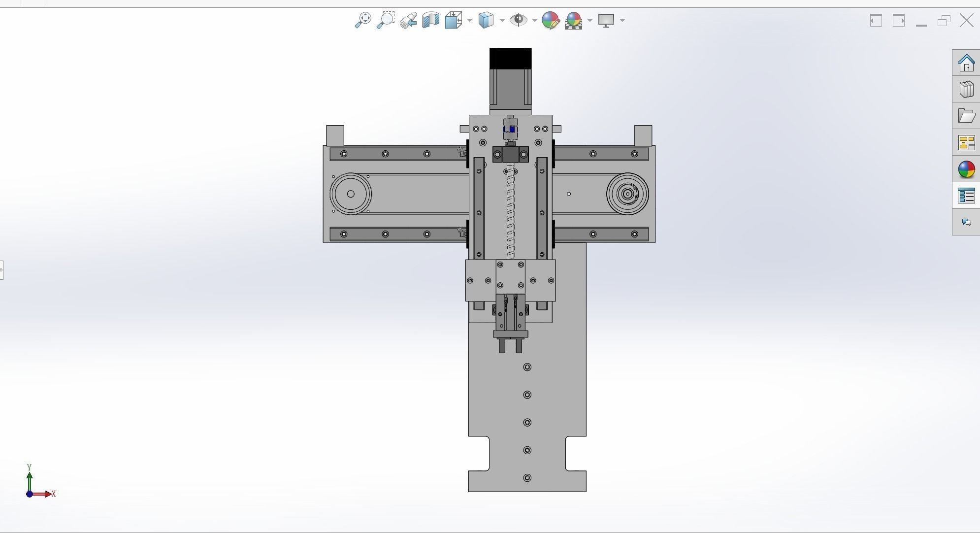980x533 pixels.
Task: Open View Orientation dropdown arrow
Action: pyautogui.click(x=469, y=21)
